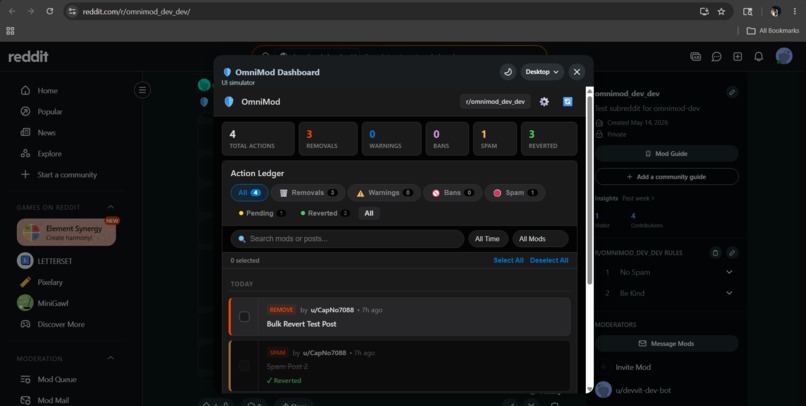
Task: Open OmniMod settings gear icon
Action: pyautogui.click(x=544, y=102)
